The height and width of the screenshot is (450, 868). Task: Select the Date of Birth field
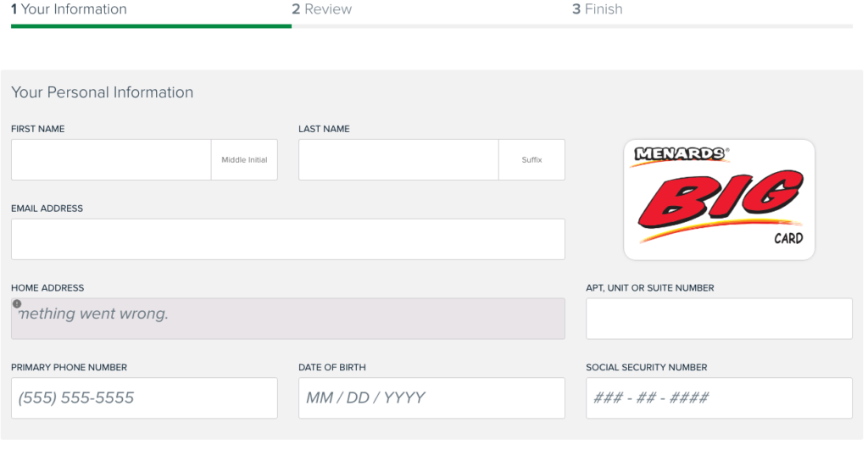(x=431, y=398)
